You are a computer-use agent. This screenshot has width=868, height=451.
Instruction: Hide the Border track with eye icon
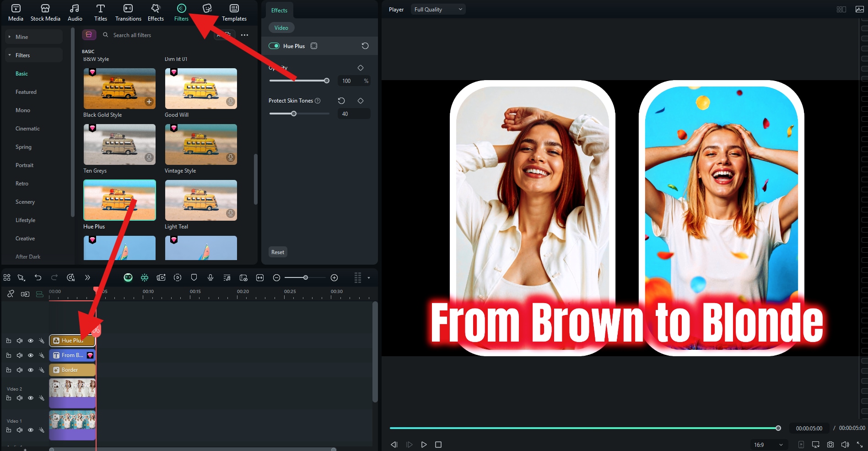pos(31,370)
